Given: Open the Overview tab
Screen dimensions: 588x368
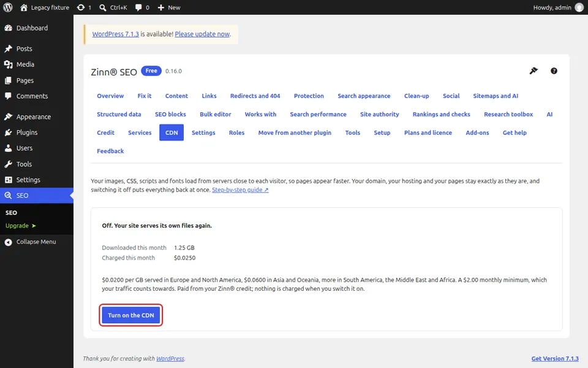Looking at the screenshot, I should (x=110, y=96).
